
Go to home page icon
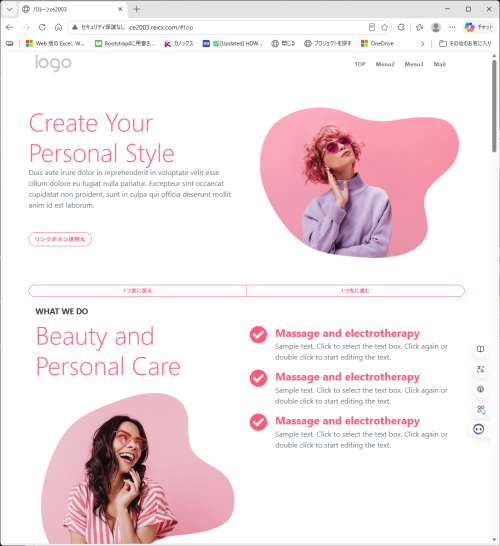[58, 27]
